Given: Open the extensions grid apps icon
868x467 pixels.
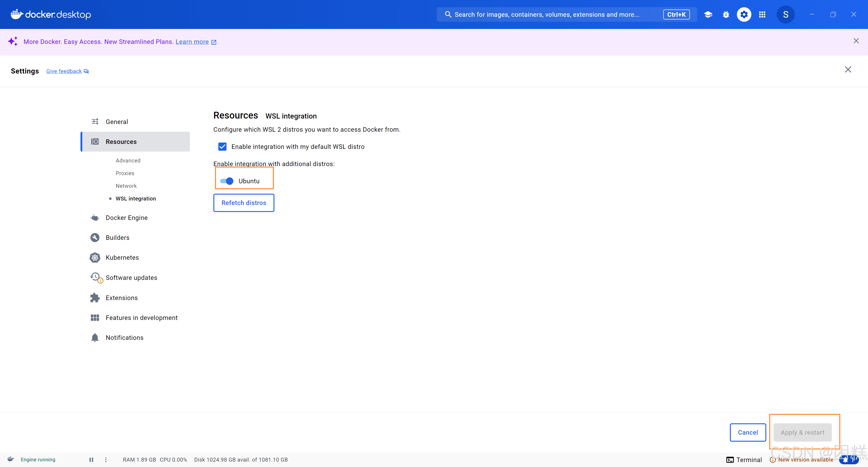Looking at the screenshot, I should tap(762, 14).
